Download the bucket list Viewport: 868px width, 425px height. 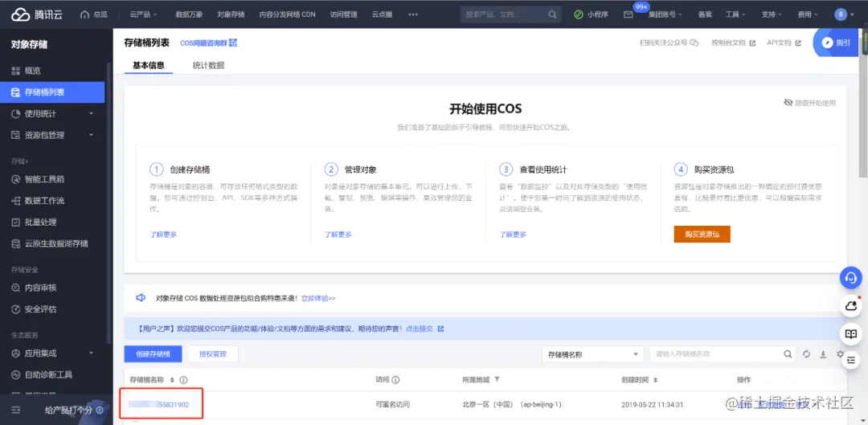coord(823,354)
